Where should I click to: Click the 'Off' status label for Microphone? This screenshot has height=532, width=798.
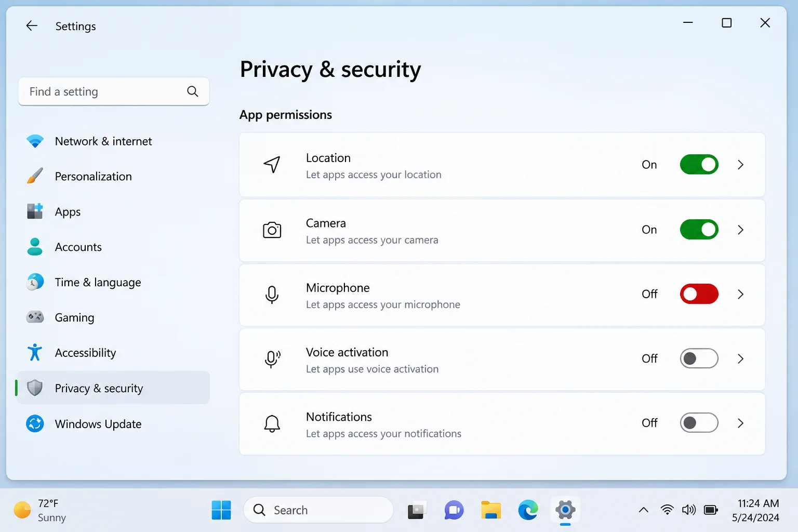point(649,294)
